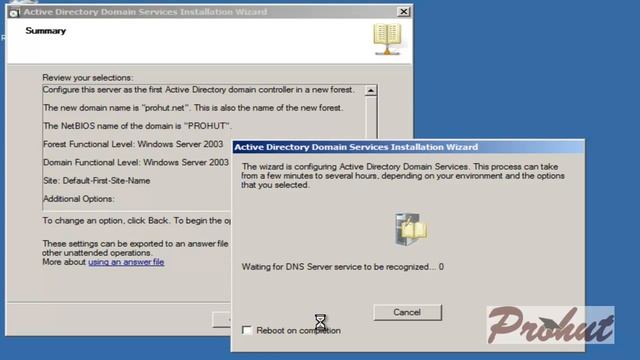The image size is (640, 360).
Task: Open the 'using an answer file' link
Action: pos(126,262)
